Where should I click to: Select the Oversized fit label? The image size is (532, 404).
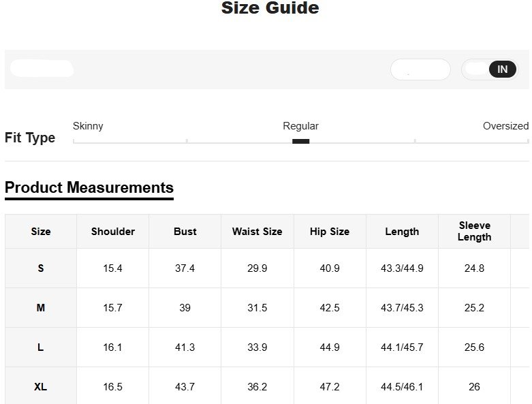pyautogui.click(x=505, y=126)
